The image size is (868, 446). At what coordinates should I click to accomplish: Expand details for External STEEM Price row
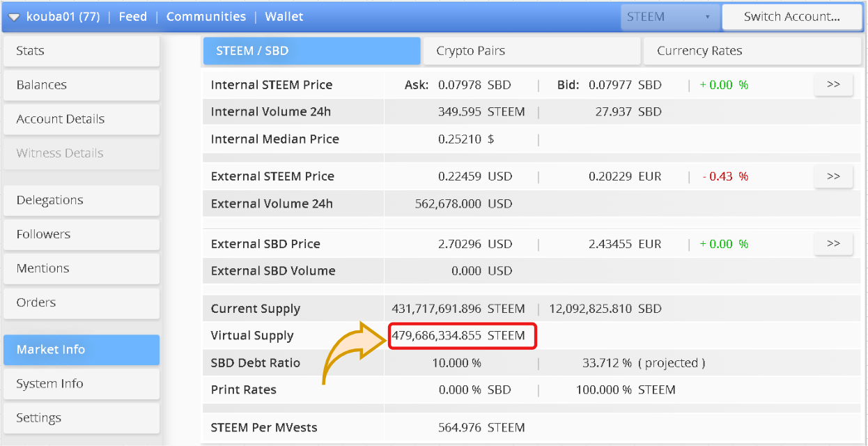833,176
